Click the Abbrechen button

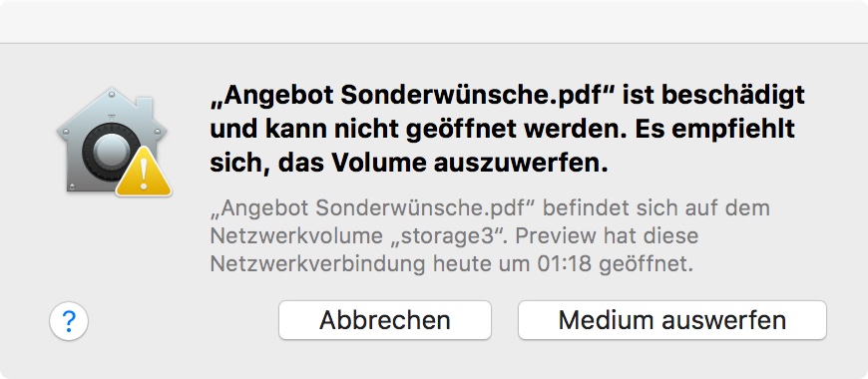coord(385,320)
